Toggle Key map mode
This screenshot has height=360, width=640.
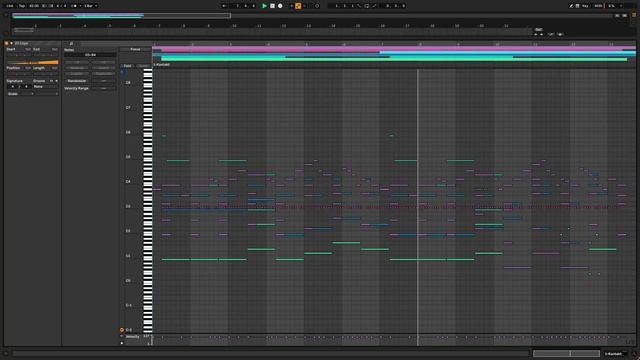585,6
